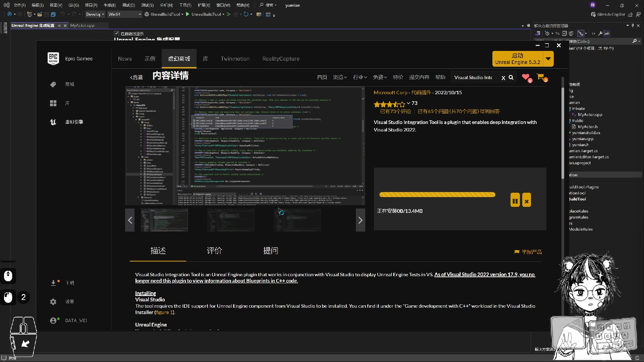Click 举报产品 report product link
644x362 pixels.
528,252
